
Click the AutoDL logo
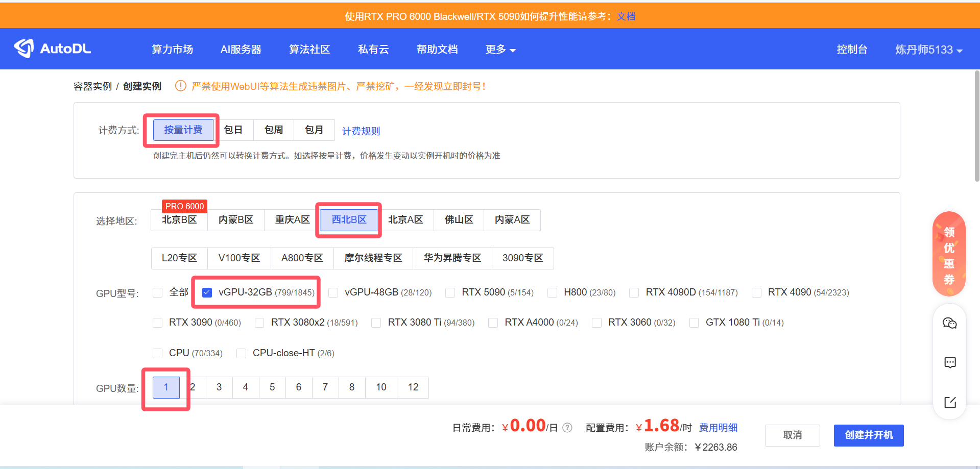[x=52, y=48]
